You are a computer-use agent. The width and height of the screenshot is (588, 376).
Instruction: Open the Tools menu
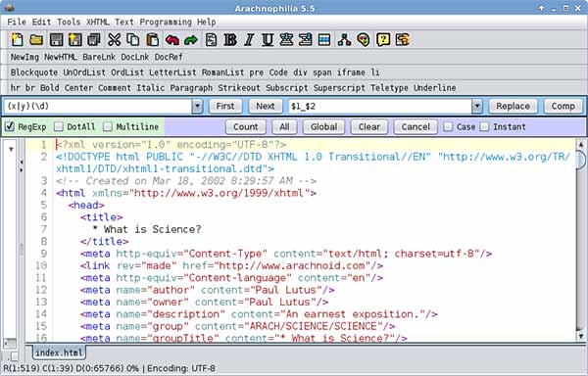pos(69,23)
